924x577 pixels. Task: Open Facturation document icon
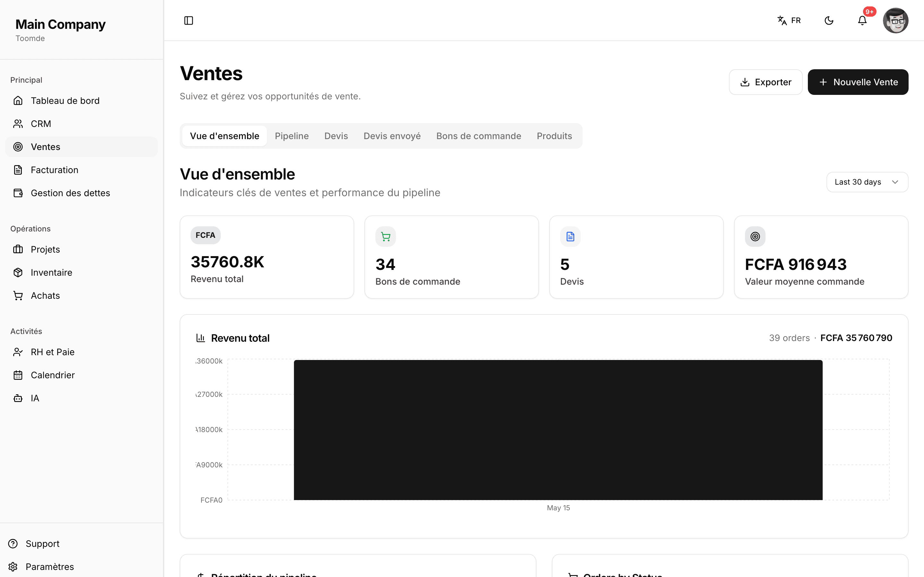pyautogui.click(x=18, y=170)
